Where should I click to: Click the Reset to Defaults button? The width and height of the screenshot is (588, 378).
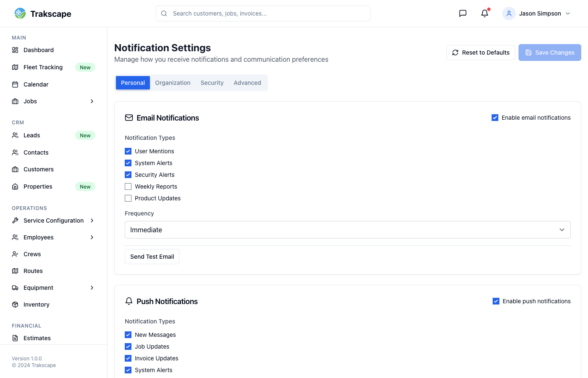click(480, 52)
